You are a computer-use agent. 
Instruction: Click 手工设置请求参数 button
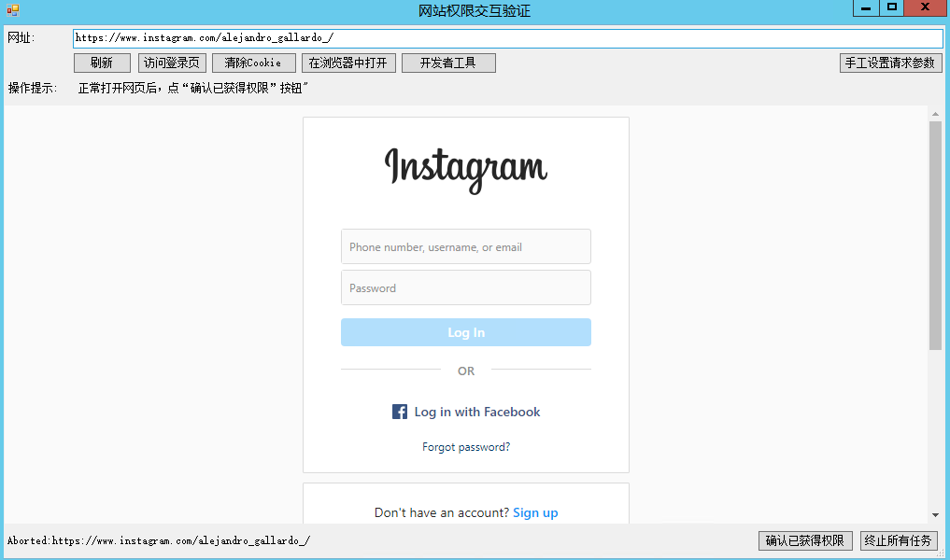(x=890, y=63)
